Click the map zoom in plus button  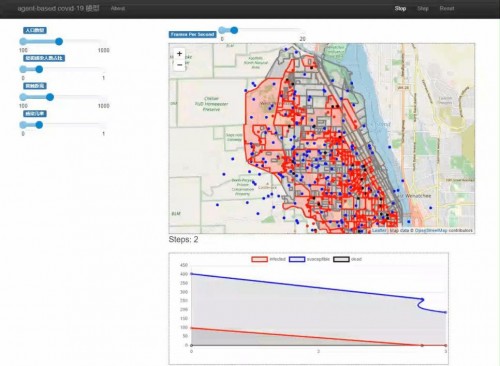coord(179,54)
